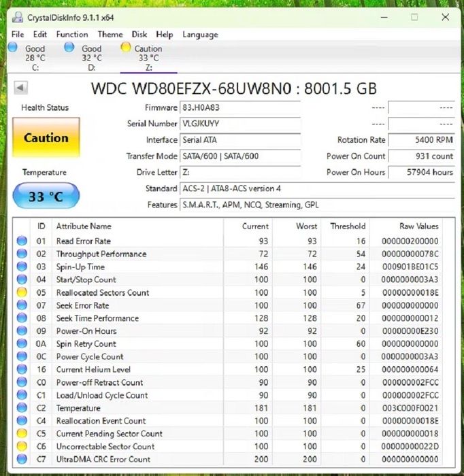This screenshot has height=476, width=464.
Task: Click blue status icon of Power-On Hours row
Action: (22, 330)
